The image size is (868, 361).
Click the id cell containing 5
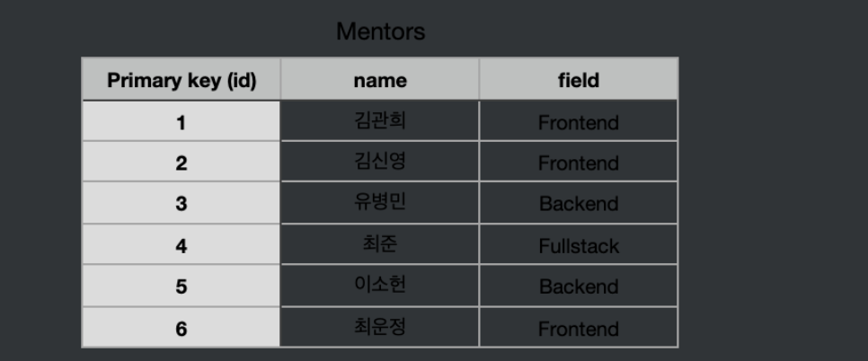tap(182, 286)
